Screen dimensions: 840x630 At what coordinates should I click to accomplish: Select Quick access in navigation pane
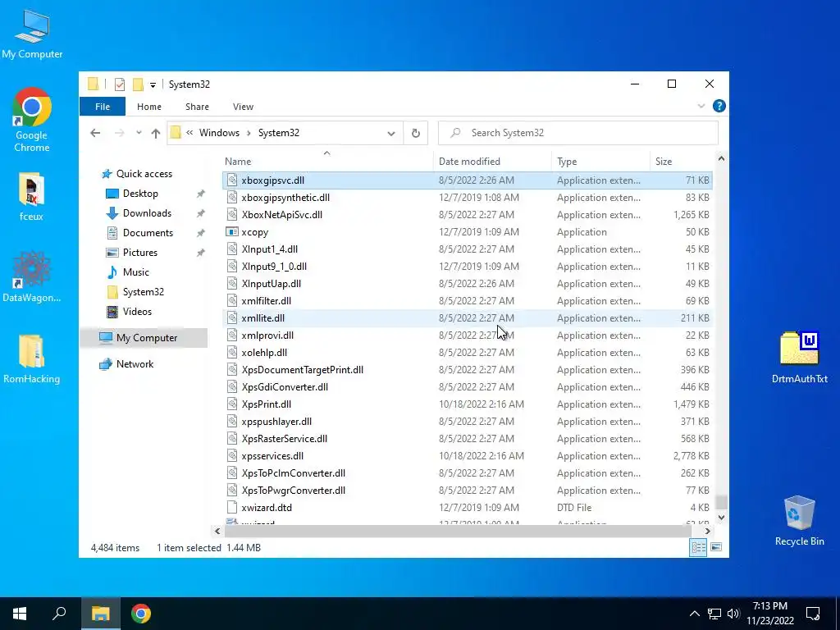click(x=144, y=174)
